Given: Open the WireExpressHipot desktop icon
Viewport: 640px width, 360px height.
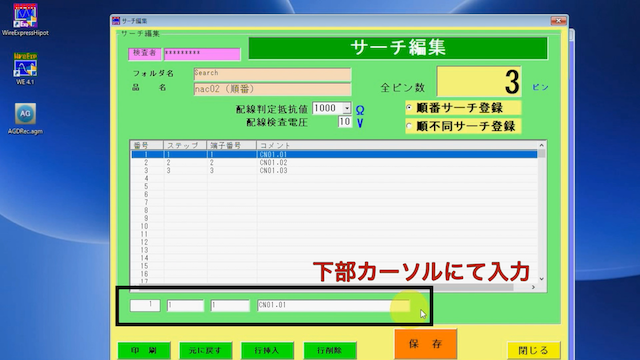Looking at the screenshot, I should coord(25,20).
